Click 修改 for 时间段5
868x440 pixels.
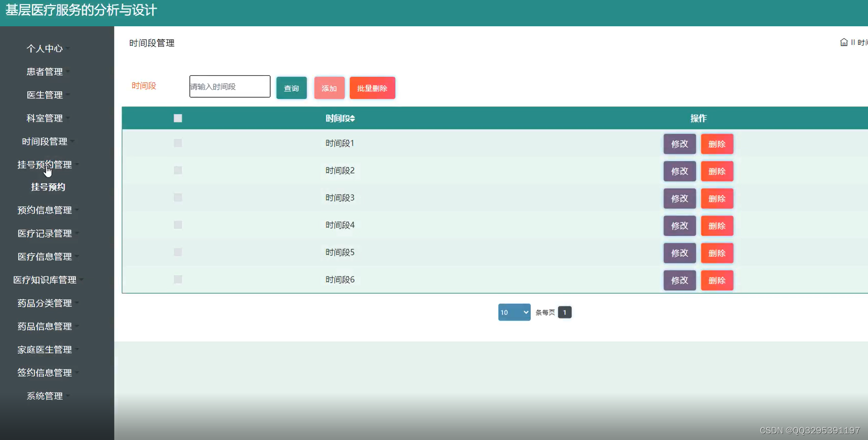pos(680,253)
